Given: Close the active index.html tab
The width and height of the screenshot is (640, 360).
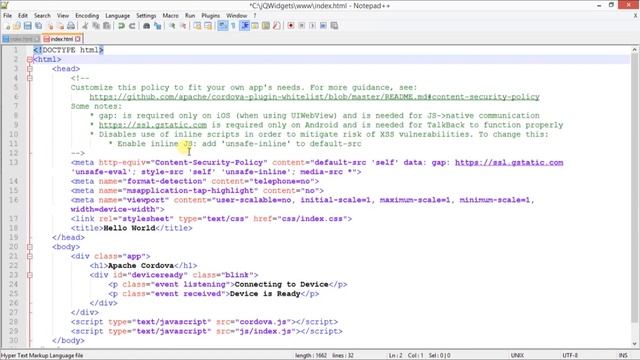Looking at the screenshot, I should [x=78, y=39].
